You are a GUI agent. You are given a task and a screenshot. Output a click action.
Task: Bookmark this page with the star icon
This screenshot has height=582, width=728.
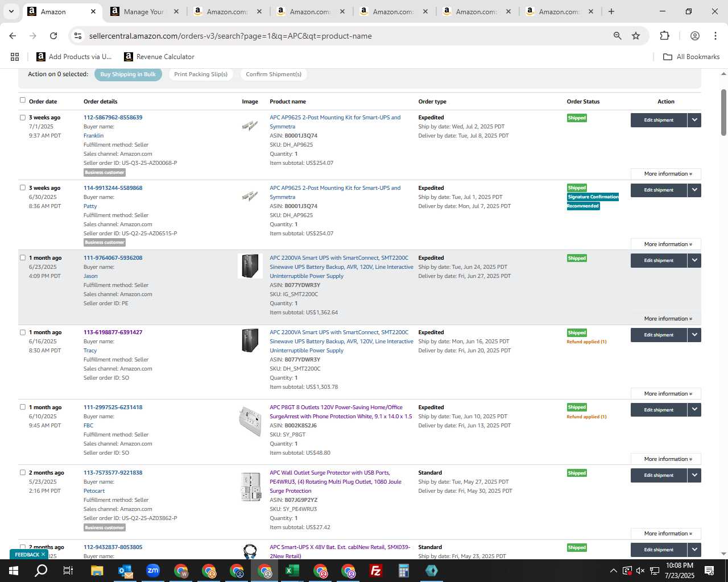636,36
